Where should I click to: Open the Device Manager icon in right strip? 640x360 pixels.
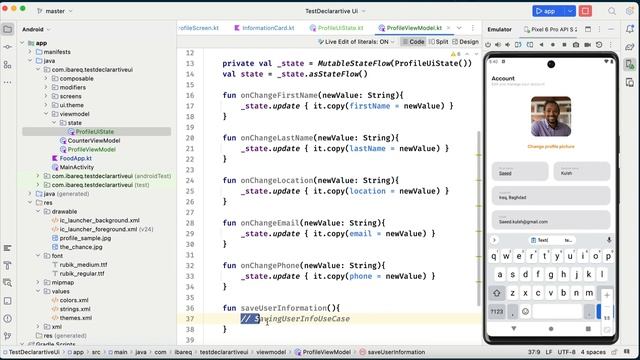(x=630, y=82)
